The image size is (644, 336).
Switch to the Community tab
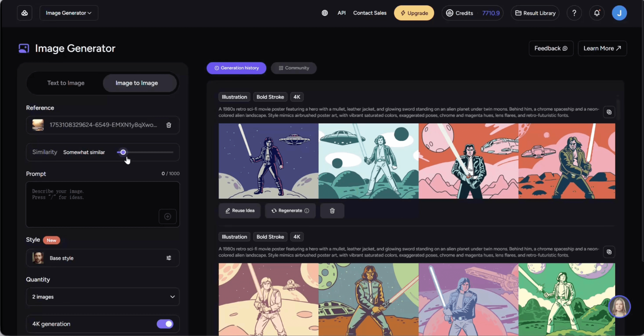tap(294, 68)
